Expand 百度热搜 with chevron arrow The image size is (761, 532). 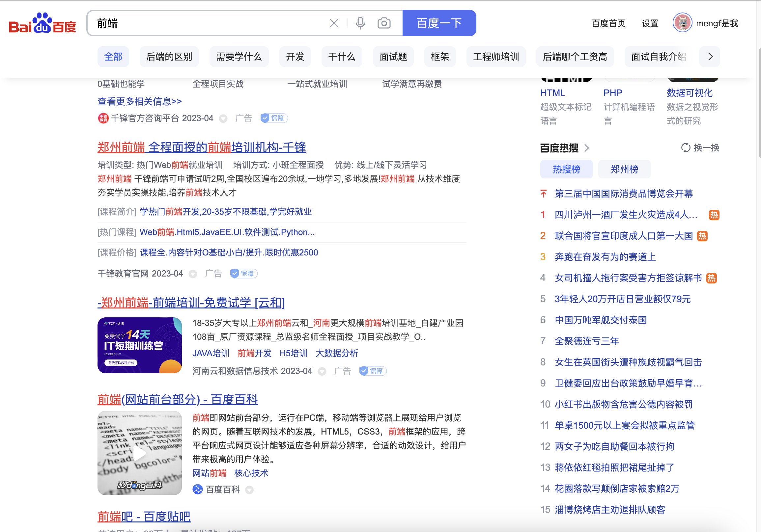[586, 148]
